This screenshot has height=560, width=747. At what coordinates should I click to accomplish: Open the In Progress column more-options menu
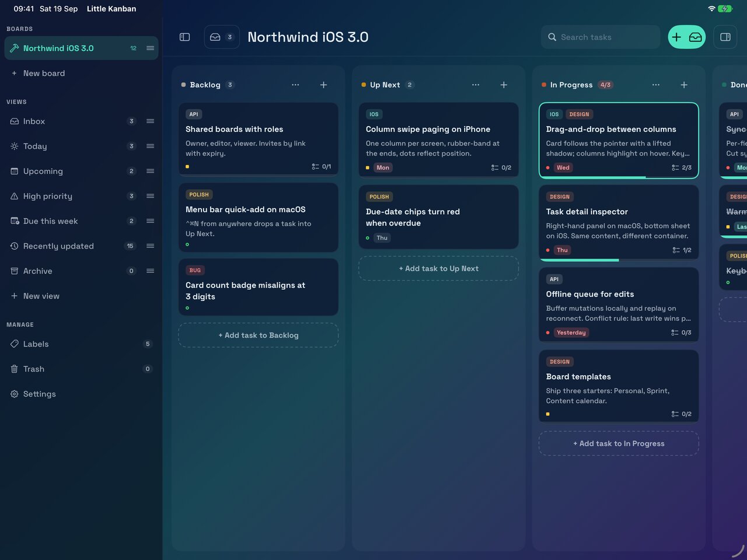coord(656,85)
